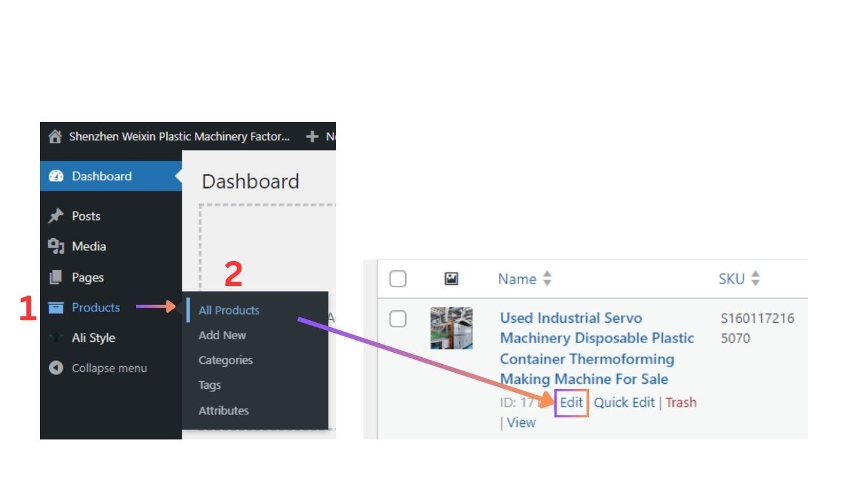Click the image column header icon
Image resolution: width=868 pixels, height=488 pixels.
[451, 279]
